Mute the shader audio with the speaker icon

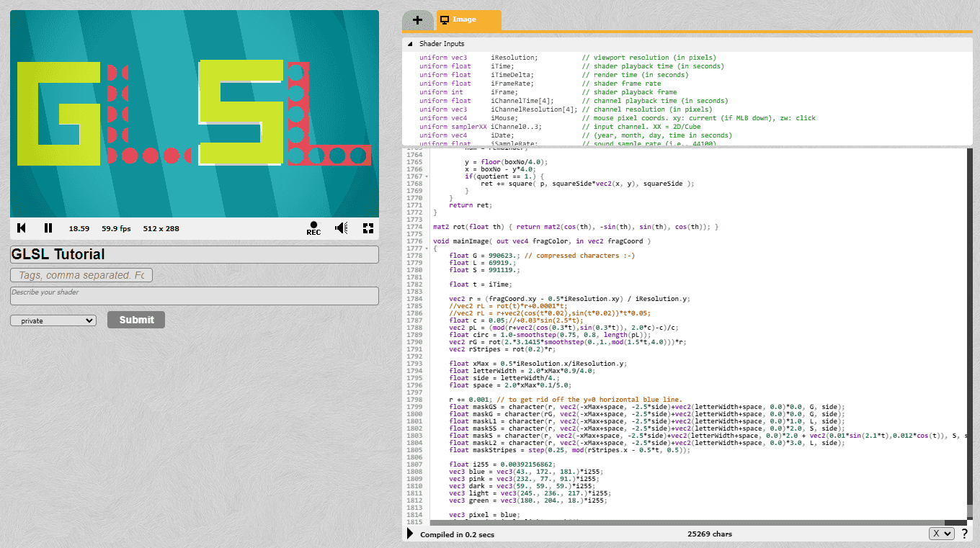point(341,228)
